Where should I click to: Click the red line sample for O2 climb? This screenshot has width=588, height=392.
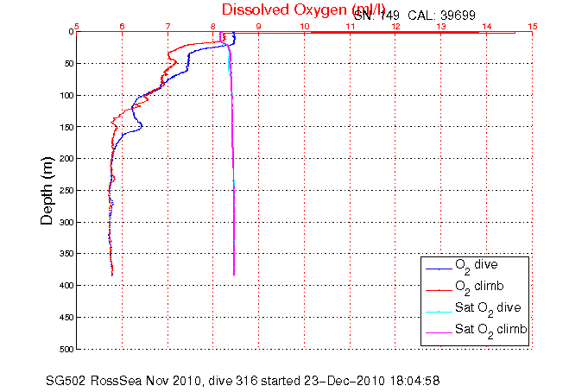(439, 290)
